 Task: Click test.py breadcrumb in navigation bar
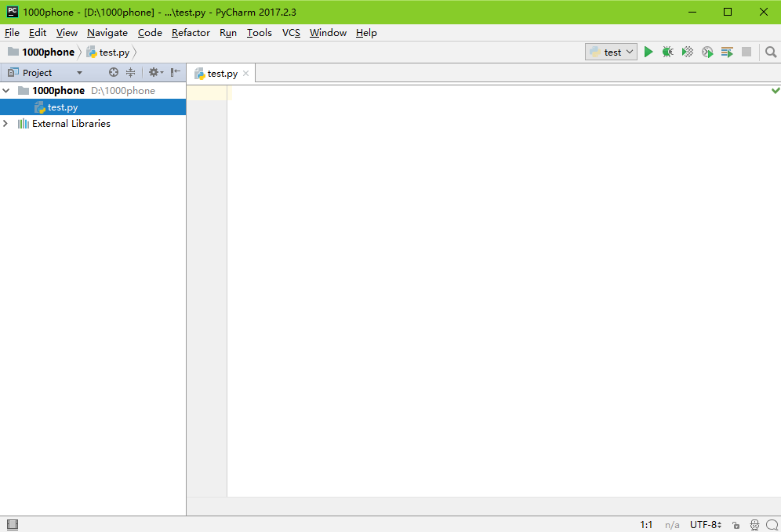point(108,52)
